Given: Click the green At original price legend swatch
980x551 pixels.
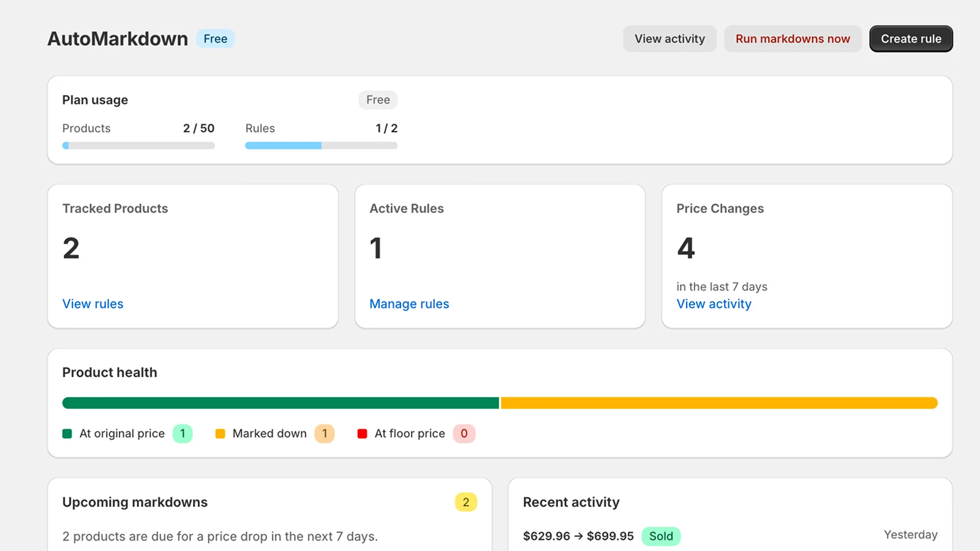Looking at the screenshot, I should pyautogui.click(x=67, y=433).
